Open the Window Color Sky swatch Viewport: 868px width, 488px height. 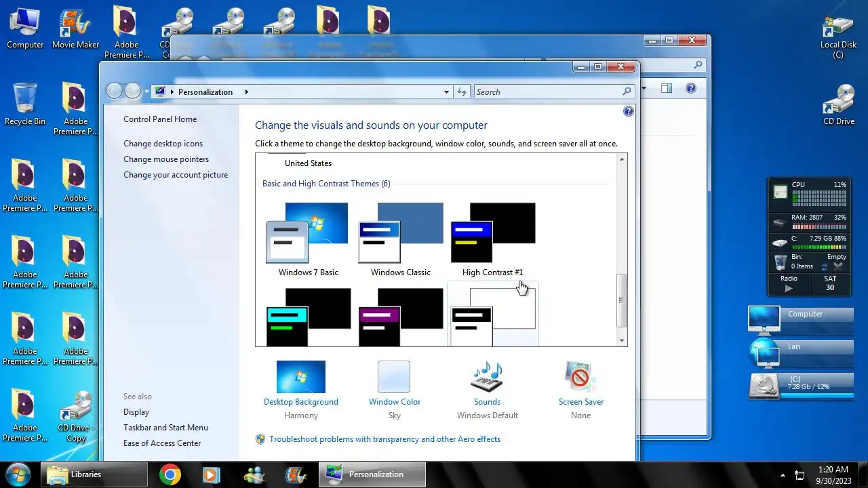pos(394,377)
